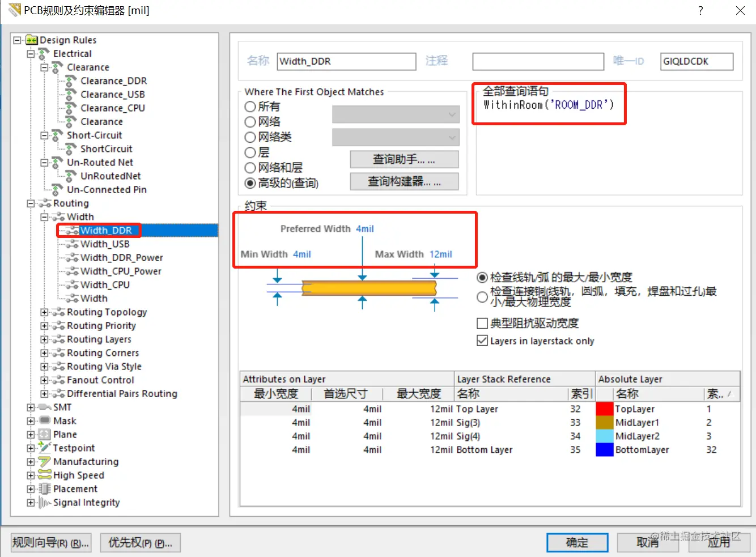Select the 所有 (All) radio button
This screenshot has height=557, width=756.
coord(250,107)
